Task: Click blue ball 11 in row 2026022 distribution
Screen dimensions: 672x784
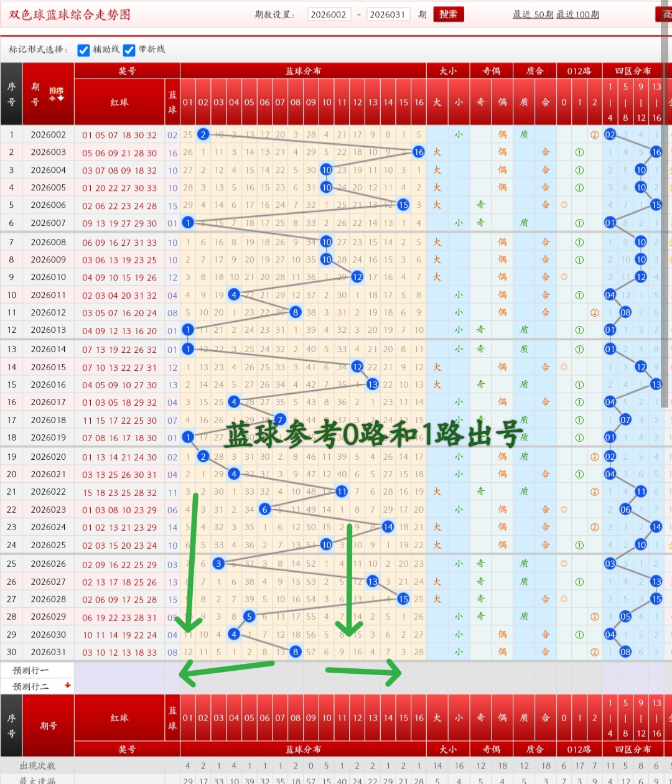Action: [342, 492]
